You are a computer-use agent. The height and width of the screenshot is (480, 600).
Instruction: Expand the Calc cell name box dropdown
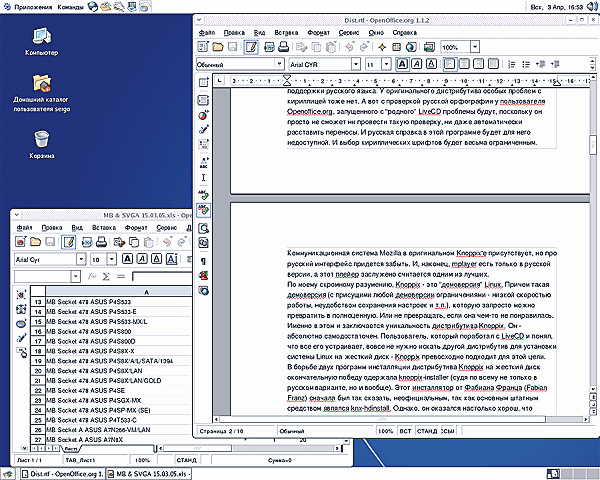click(75, 276)
